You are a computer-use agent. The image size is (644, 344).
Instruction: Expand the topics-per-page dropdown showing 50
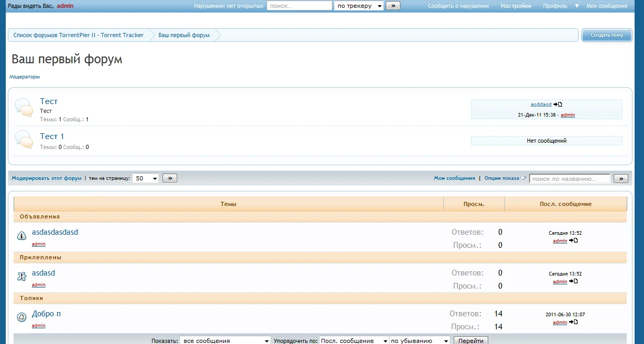(x=146, y=178)
